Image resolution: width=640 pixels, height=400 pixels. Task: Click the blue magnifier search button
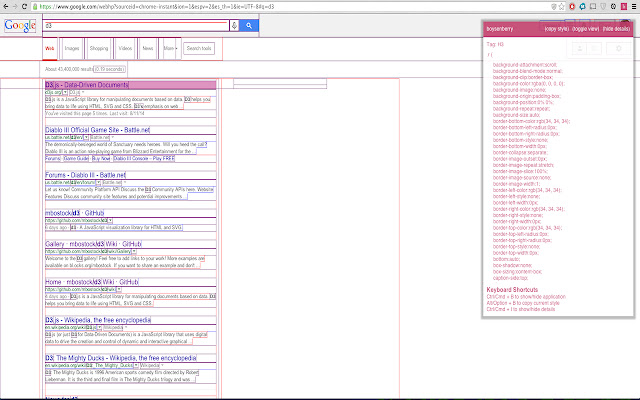(249, 26)
